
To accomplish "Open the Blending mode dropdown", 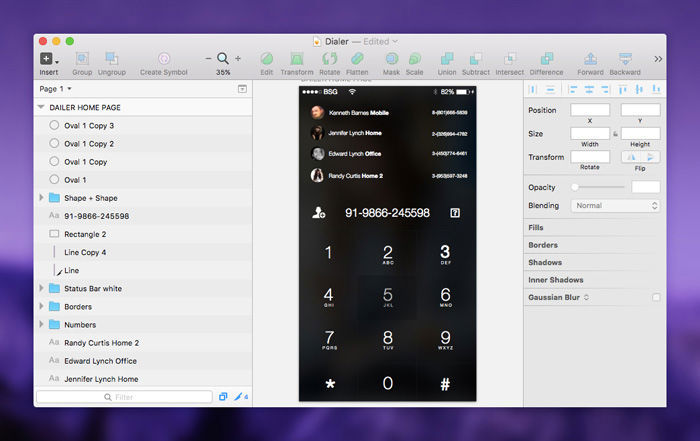I will click(x=615, y=205).
